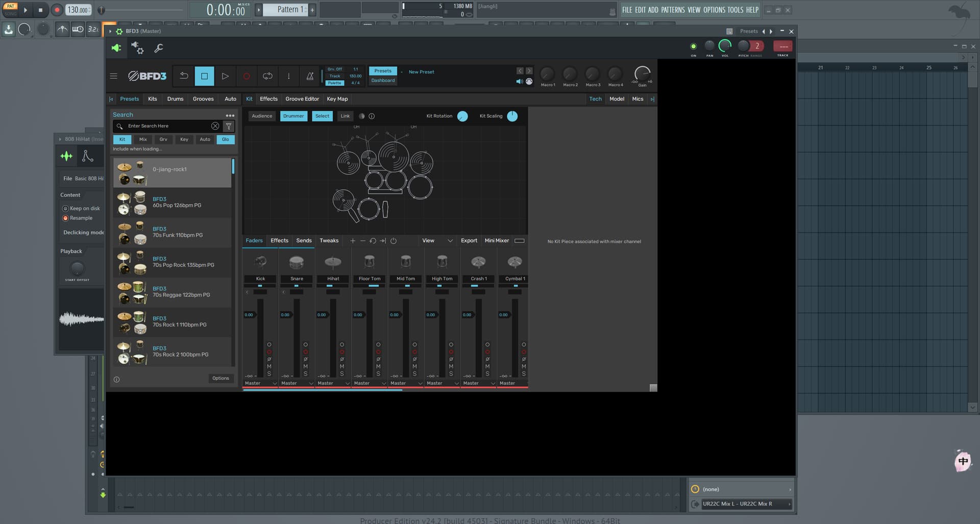Open Hihat channel Master output dropdown
This screenshot has height=524, width=980.
(x=333, y=383)
